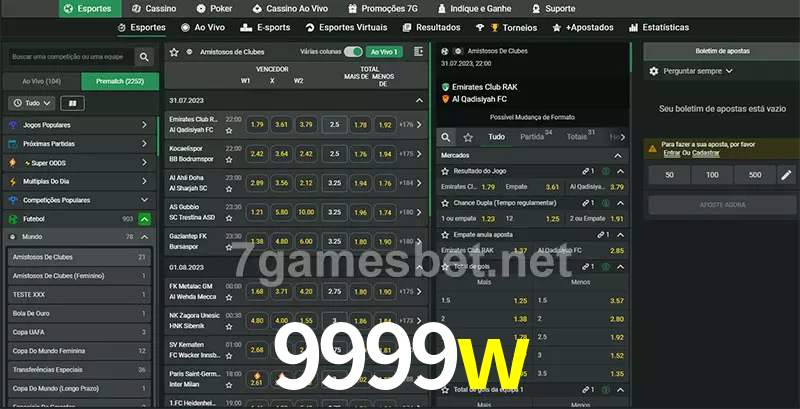Open the Tudo time filter dropdown
Viewport: 800px width, 409px height.
[x=32, y=104]
